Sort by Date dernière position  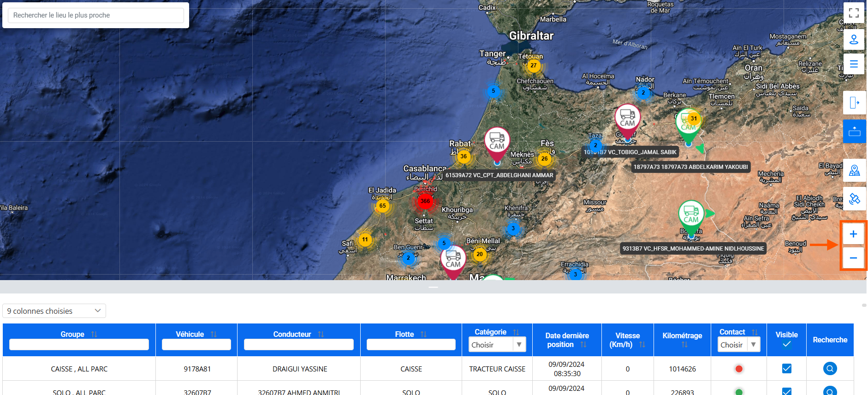[x=583, y=345]
